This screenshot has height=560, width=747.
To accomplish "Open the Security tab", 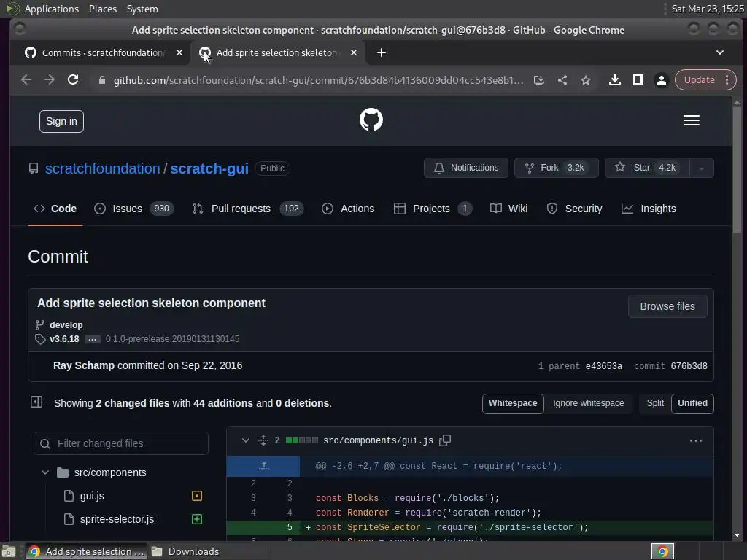I will (574, 209).
